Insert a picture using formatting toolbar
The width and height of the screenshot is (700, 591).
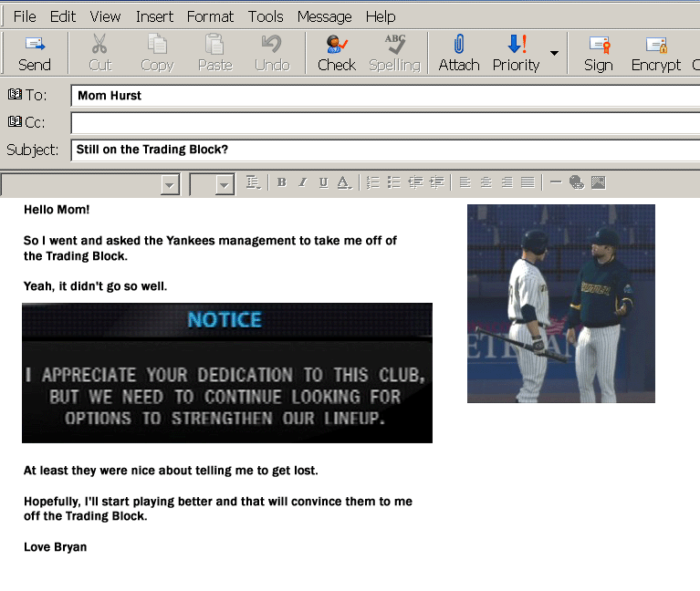[599, 182]
